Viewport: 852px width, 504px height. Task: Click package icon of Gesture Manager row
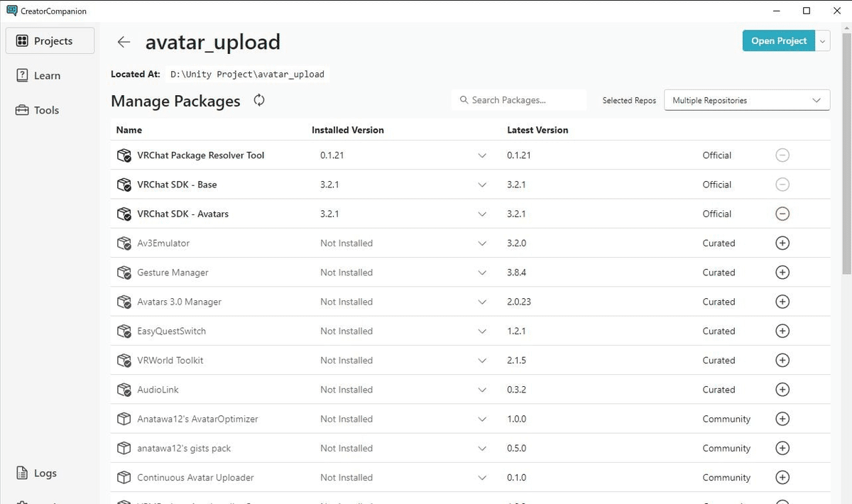[124, 273]
